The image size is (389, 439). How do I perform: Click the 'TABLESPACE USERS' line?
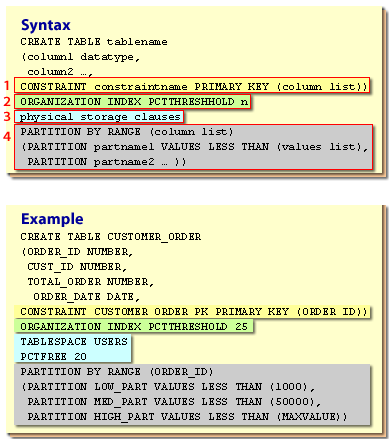pyautogui.click(x=74, y=342)
